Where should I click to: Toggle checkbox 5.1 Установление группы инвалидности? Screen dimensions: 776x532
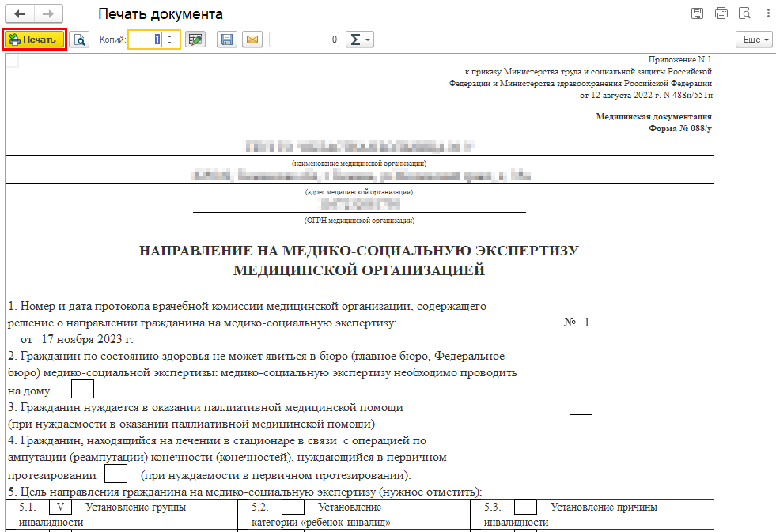[60, 507]
